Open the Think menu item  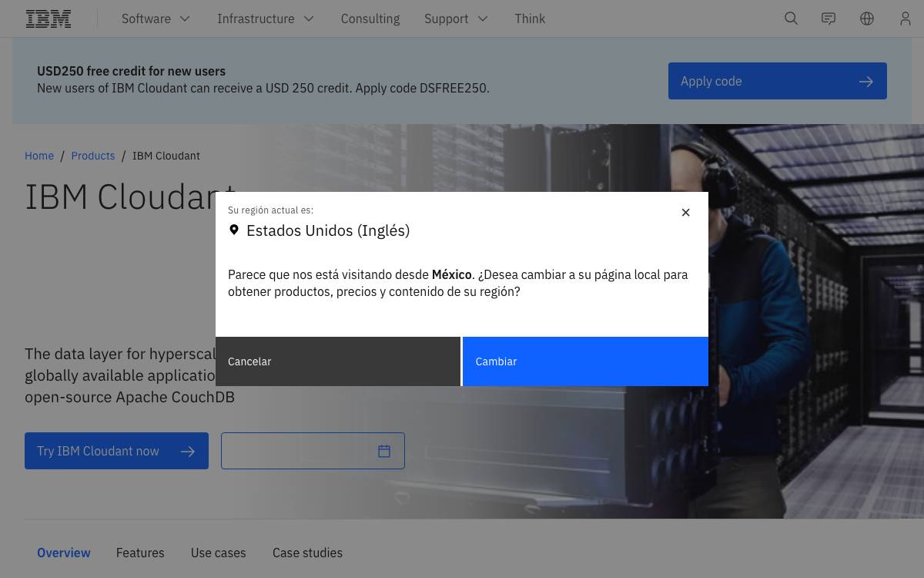coord(530,18)
